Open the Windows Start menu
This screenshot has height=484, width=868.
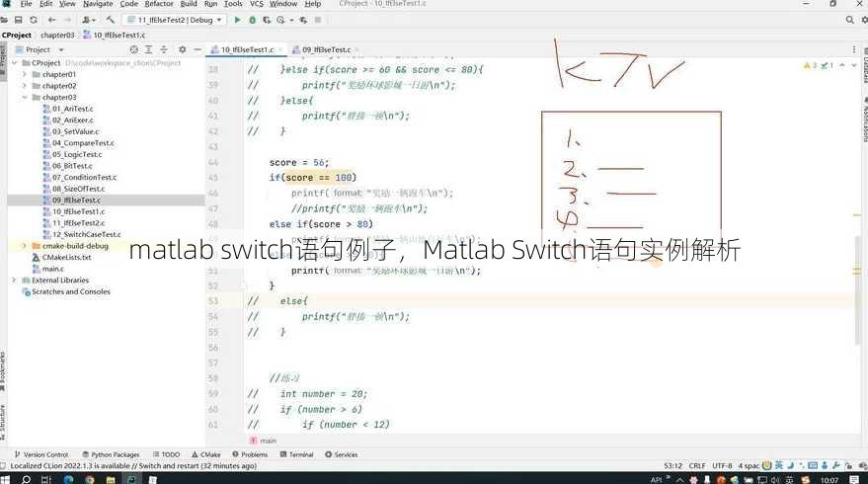6,479
